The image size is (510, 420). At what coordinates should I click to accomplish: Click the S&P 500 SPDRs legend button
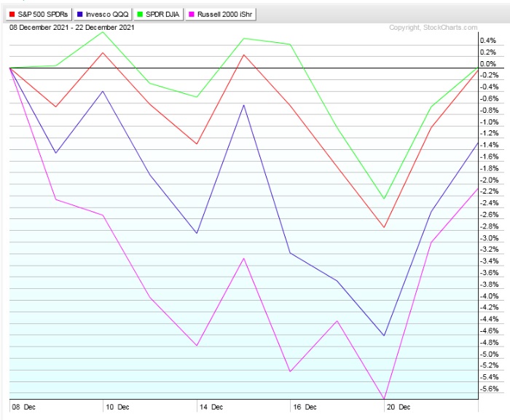coord(39,15)
